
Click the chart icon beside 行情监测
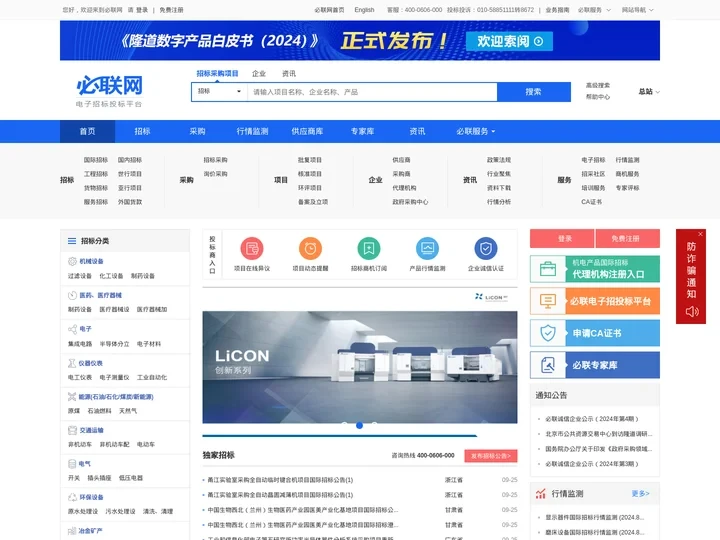[x=540, y=494]
